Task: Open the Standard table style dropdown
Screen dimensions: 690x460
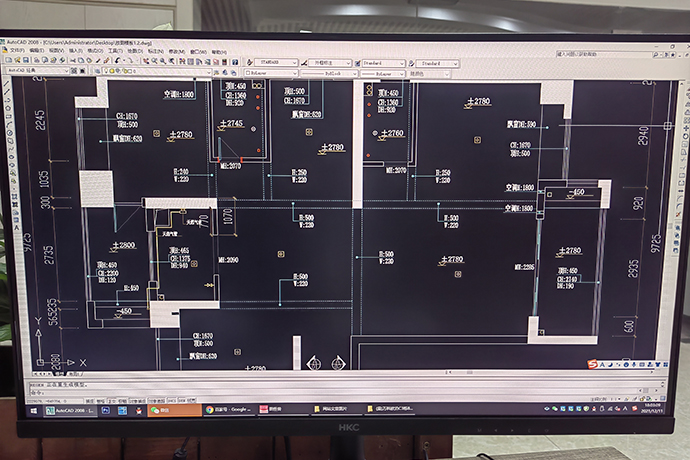Action: click(383, 63)
